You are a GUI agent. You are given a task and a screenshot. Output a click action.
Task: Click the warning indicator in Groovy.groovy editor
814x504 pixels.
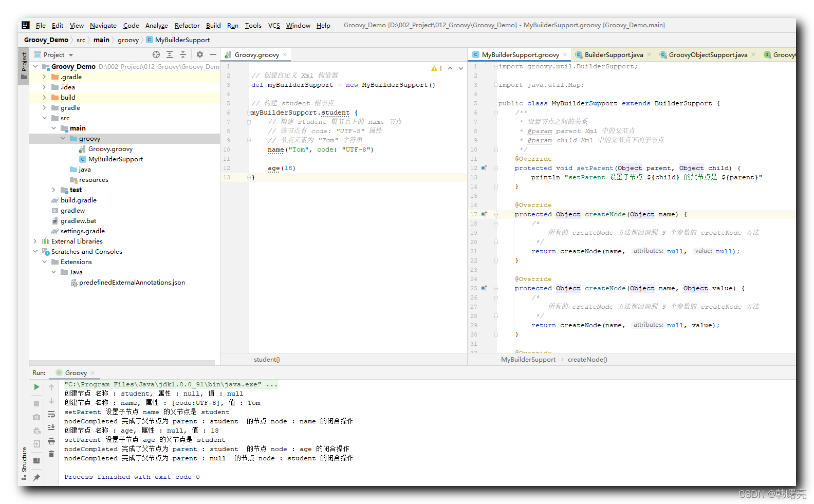click(437, 68)
